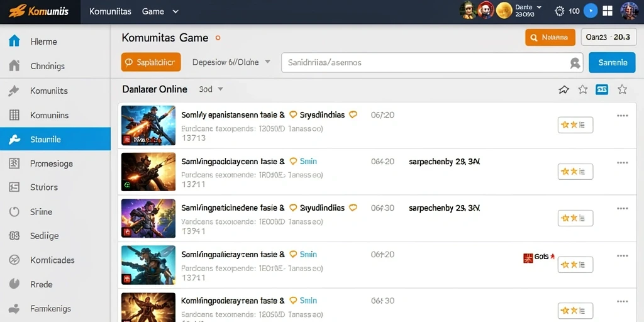Open the first game thumbnail in list
The width and height of the screenshot is (644, 322).
click(x=148, y=125)
